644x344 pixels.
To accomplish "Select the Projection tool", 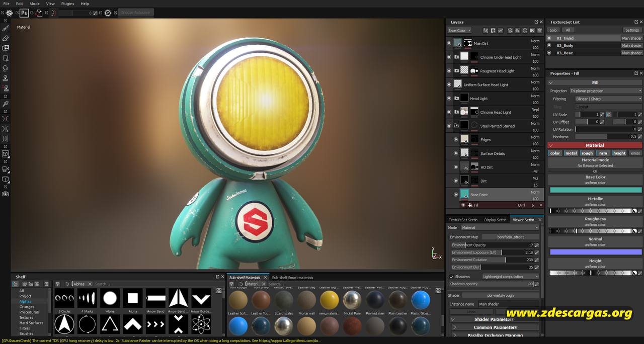I will [6, 48].
